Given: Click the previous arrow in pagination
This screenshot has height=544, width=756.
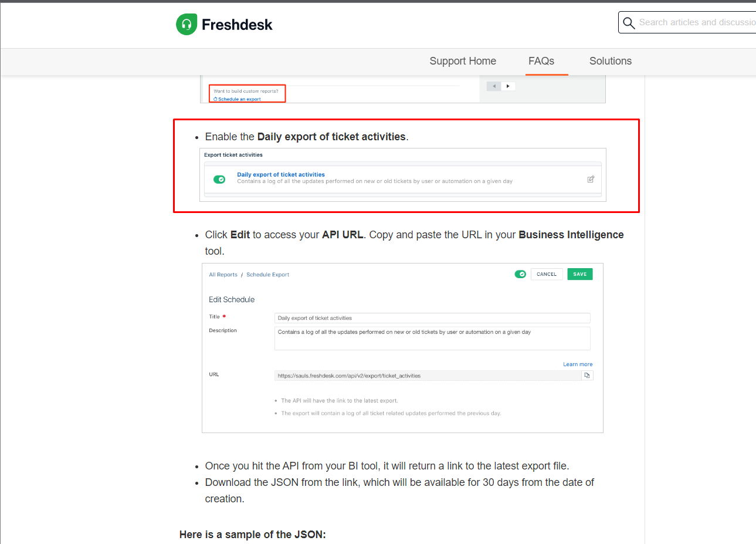Looking at the screenshot, I should pos(494,86).
